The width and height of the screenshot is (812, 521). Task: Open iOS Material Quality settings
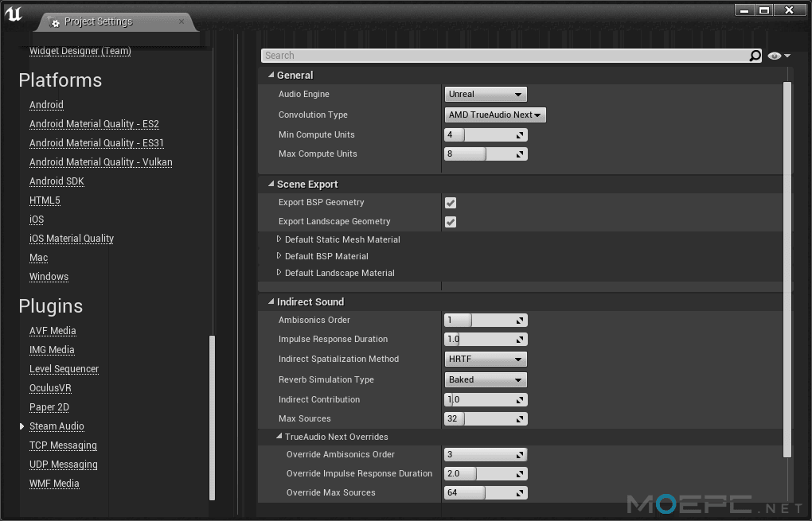pyautogui.click(x=72, y=239)
